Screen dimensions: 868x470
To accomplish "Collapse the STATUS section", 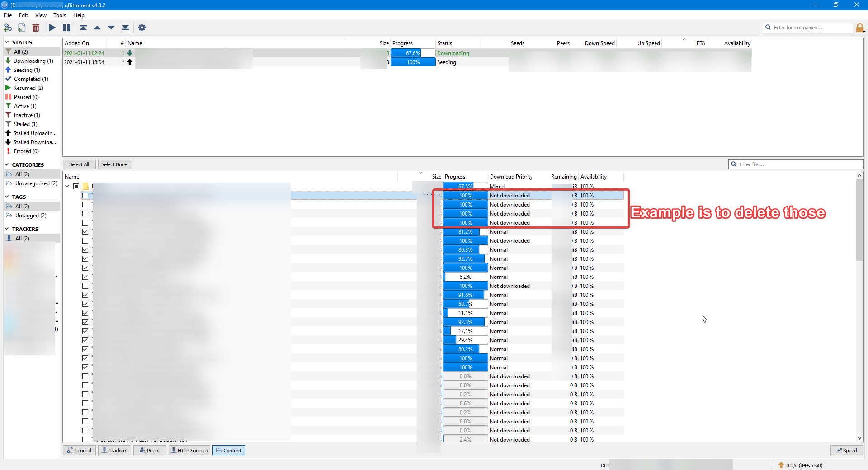I will click(6, 42).
